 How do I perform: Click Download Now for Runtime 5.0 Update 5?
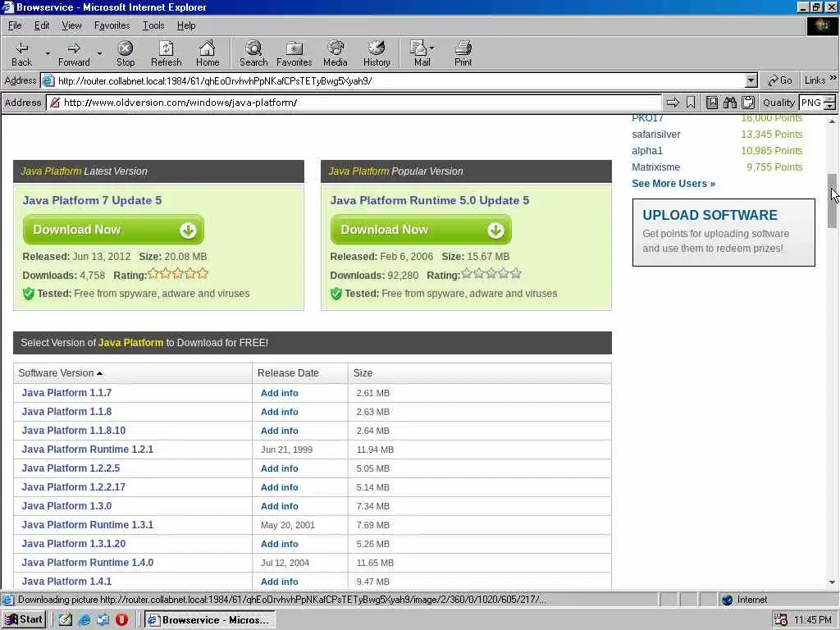[x=421, y=230]
